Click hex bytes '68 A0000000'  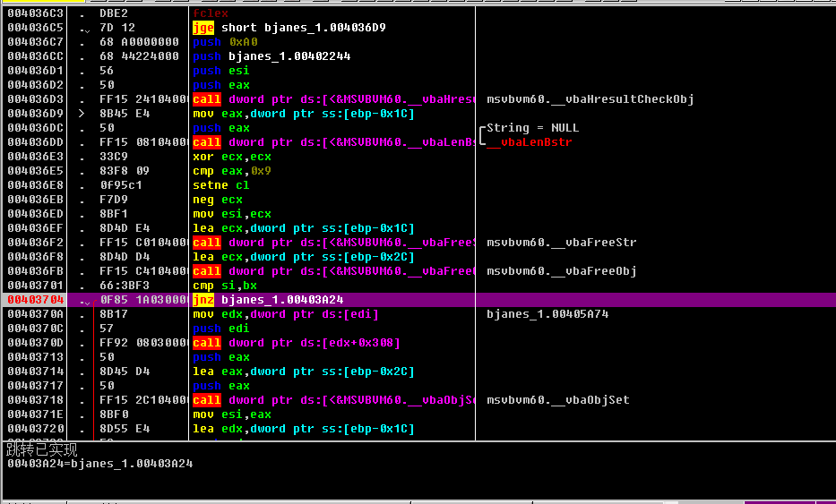click(x=139, y=42)
